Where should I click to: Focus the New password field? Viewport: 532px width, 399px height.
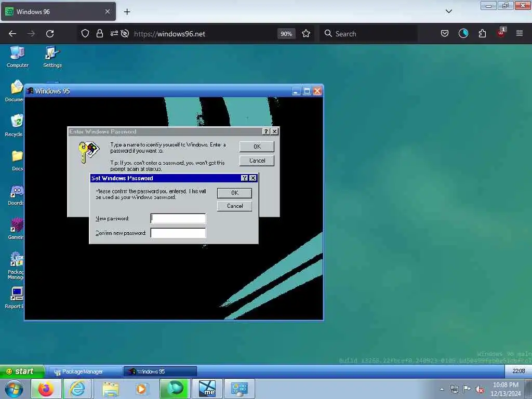[x=178, y=218]
